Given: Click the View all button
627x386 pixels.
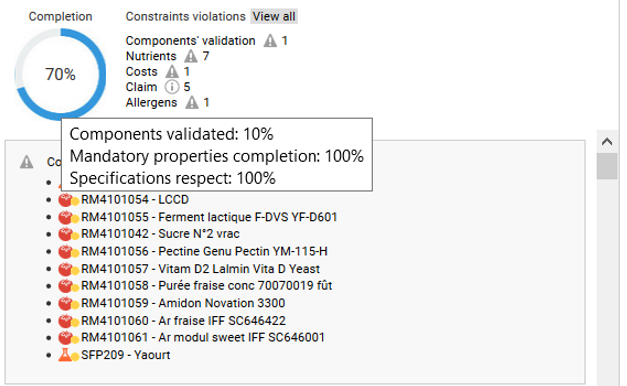Looking at the screenshot, I should [x=274, y=16].
